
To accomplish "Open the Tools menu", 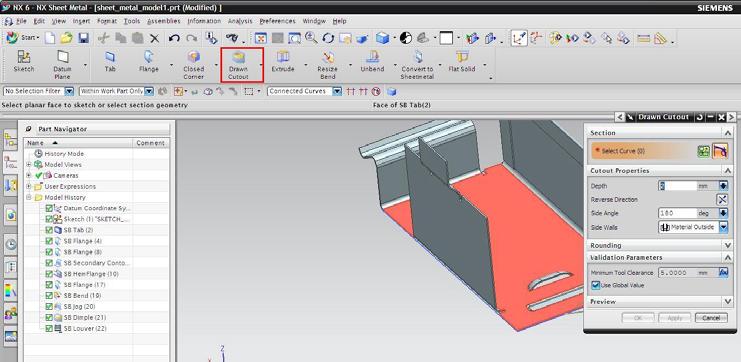I will 132,21.
